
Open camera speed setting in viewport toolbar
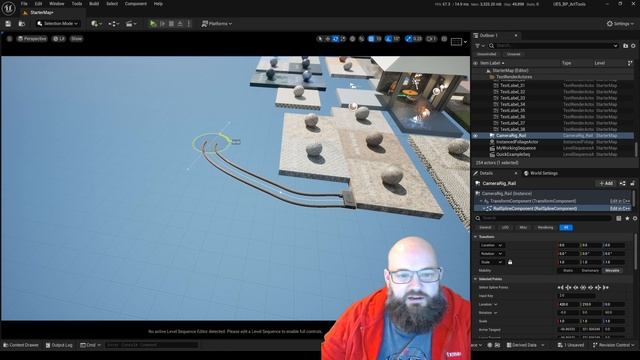click(431, 39)
